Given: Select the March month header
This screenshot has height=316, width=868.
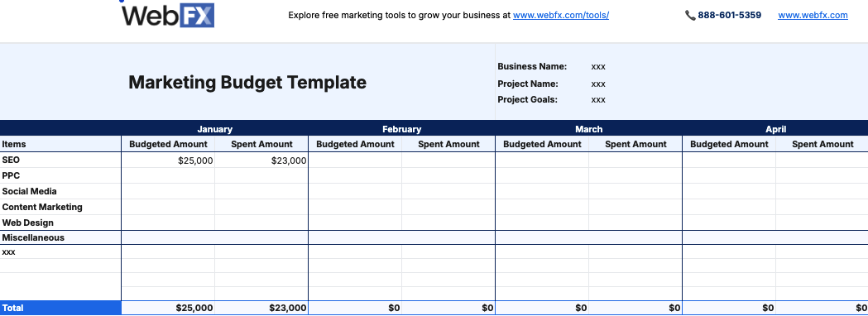Looking at the screenshot, I should 588,129.
